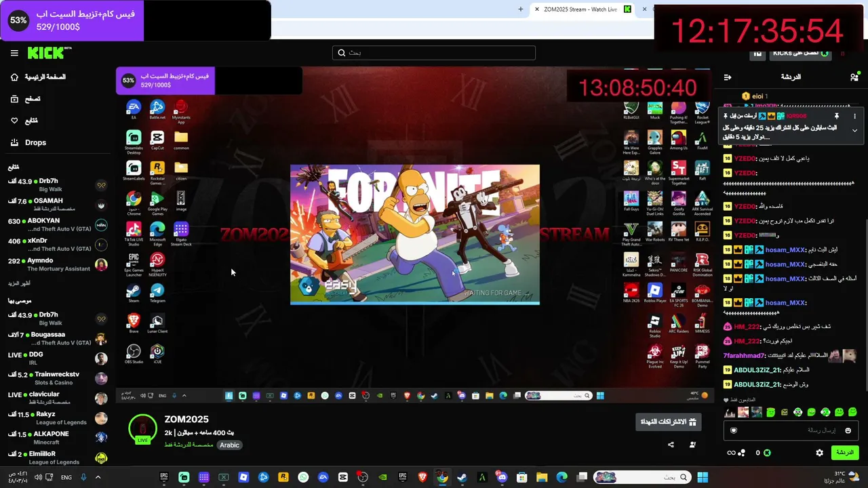Expand the show more (أظهر المزيد) list

[19, 283]
